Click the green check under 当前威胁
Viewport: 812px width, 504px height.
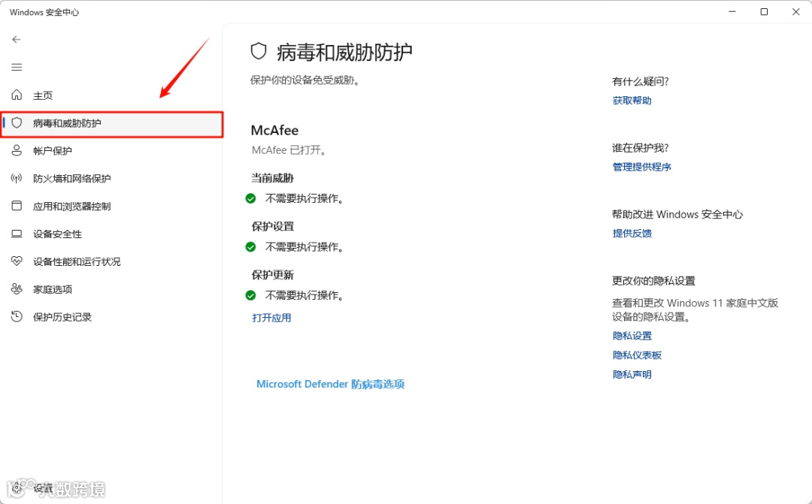click(x=250, y=199)
